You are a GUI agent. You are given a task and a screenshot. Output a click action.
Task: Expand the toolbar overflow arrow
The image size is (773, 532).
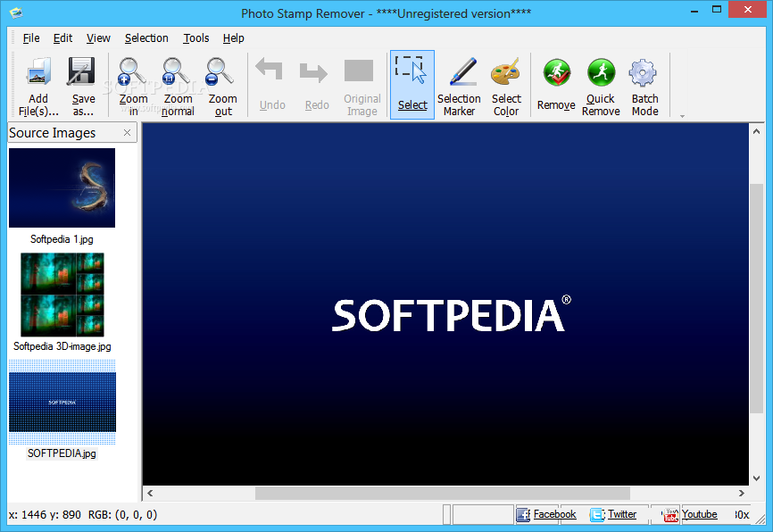click(682, 116)
